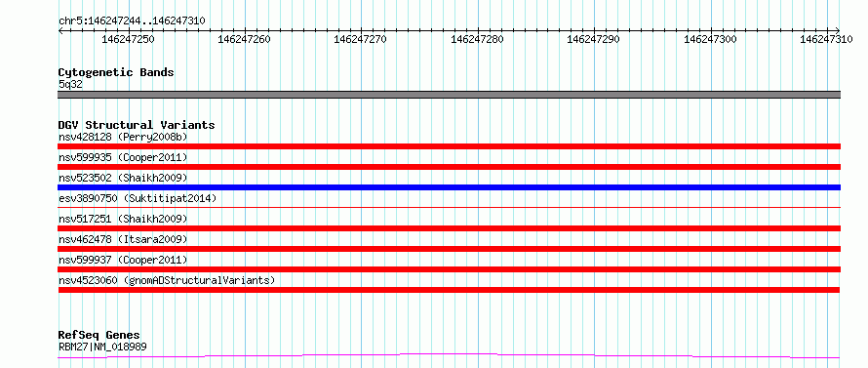Viewport: 868px width, 368px height.
Task: Click ruler position 146247260
Action: [245, 39]
